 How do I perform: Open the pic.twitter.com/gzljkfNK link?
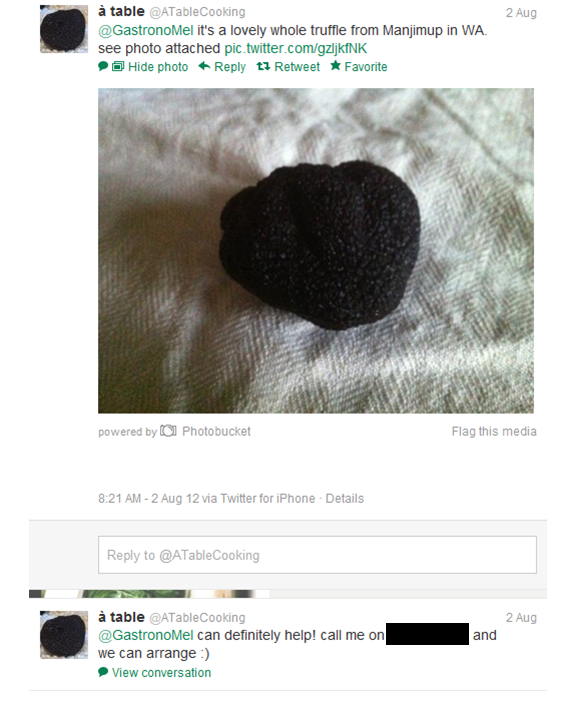click(x=296, y=48)
